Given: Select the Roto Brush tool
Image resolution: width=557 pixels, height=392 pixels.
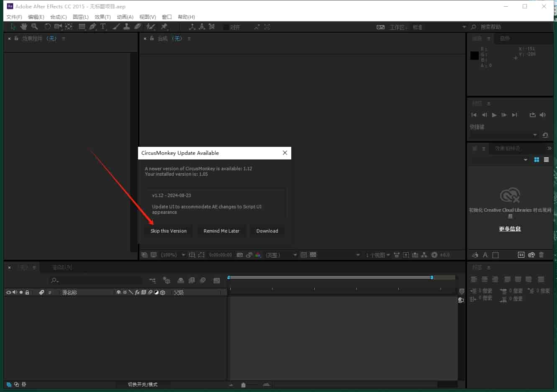Looking at the screenshot, I should coord(151,27).
